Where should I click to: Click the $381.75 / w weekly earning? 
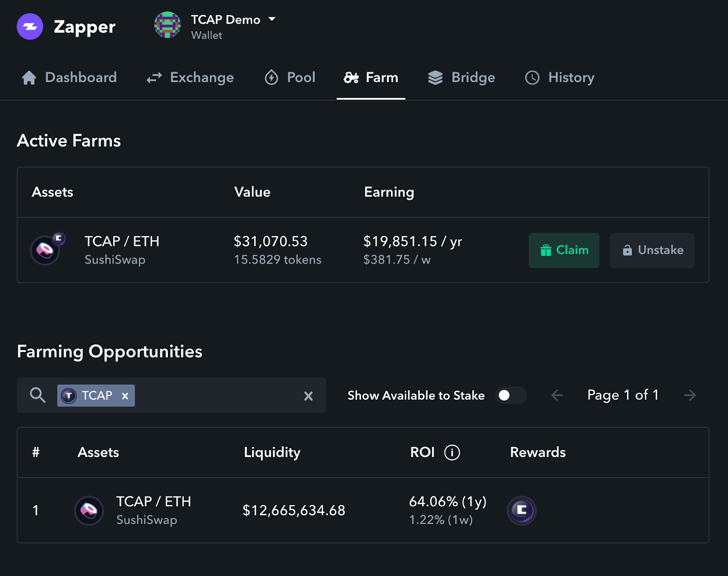click(397, 260)
